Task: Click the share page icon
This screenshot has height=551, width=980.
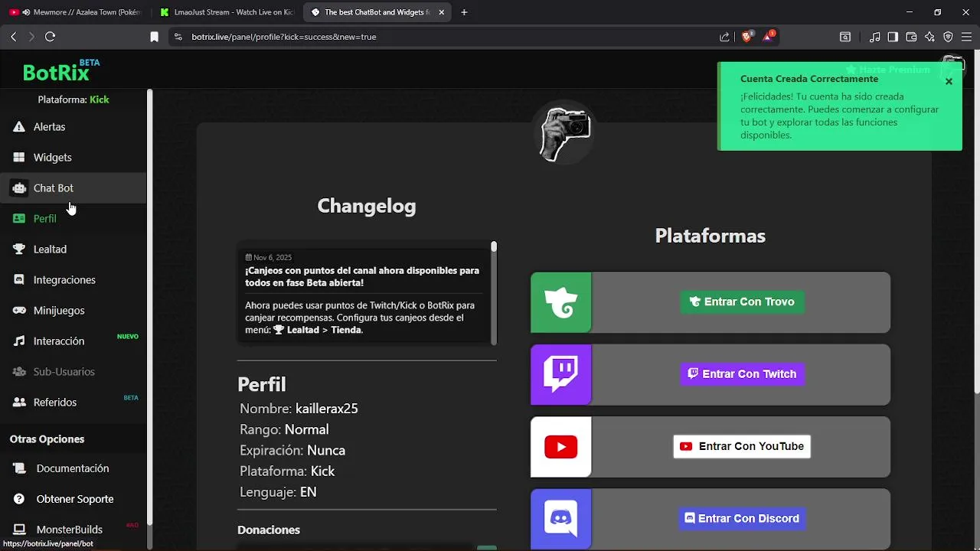Action: point(724,37)
